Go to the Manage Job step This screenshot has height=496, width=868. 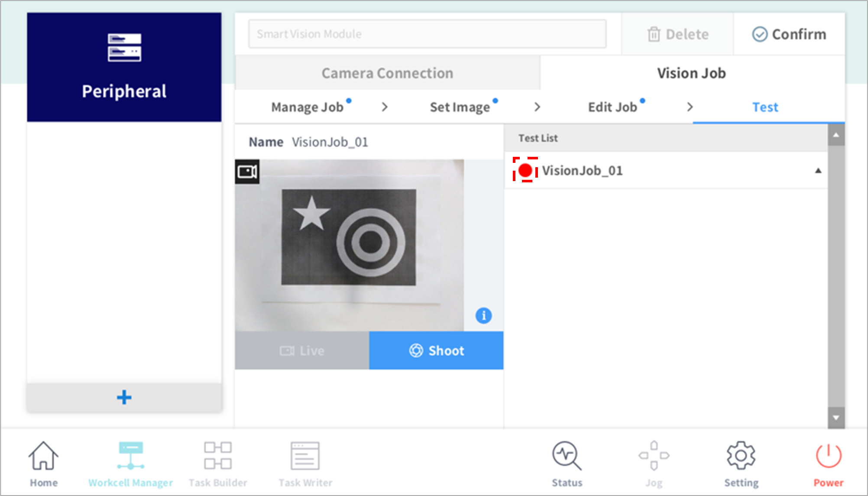[307, 107]
